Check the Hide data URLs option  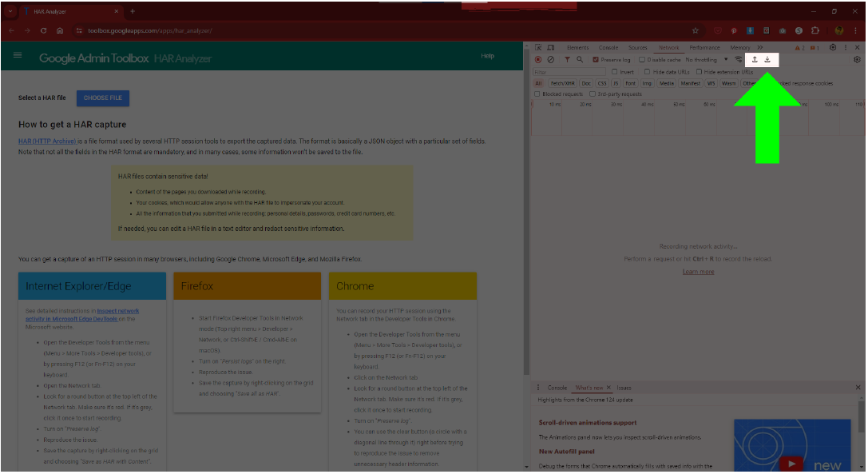coord(648,72)
